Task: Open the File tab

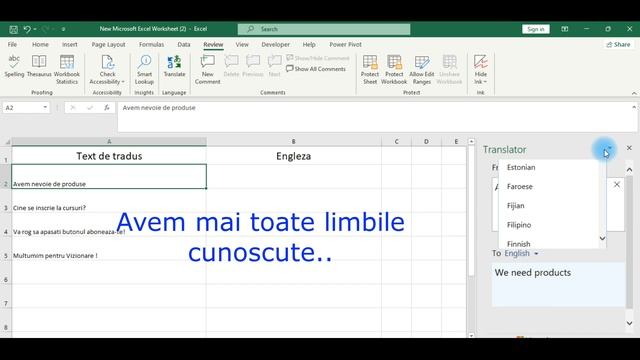Action: click(x=12, y=44)
